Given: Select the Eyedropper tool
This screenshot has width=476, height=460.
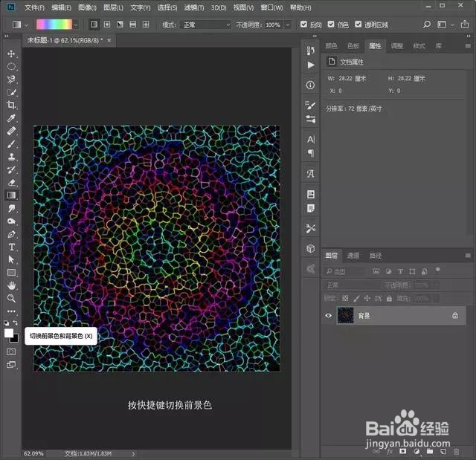Looking at the screenshot, I should pos(11,118).
